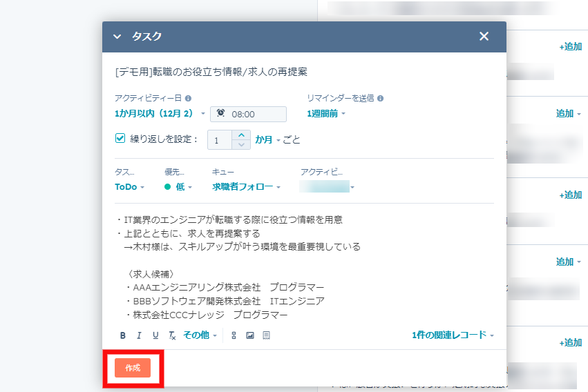Open the 低 priority dropdown
The height and width of the screenshot is (392, 588).
point(178,187)
